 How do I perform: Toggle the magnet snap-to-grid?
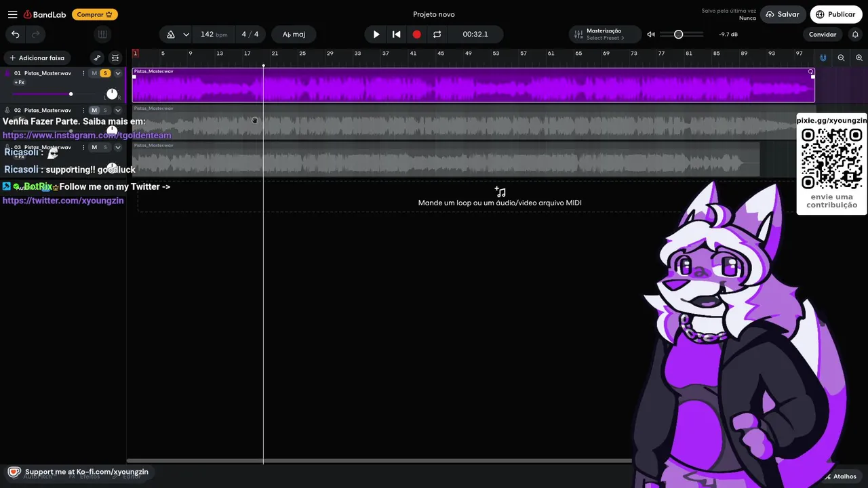click(x=823, y=58)
